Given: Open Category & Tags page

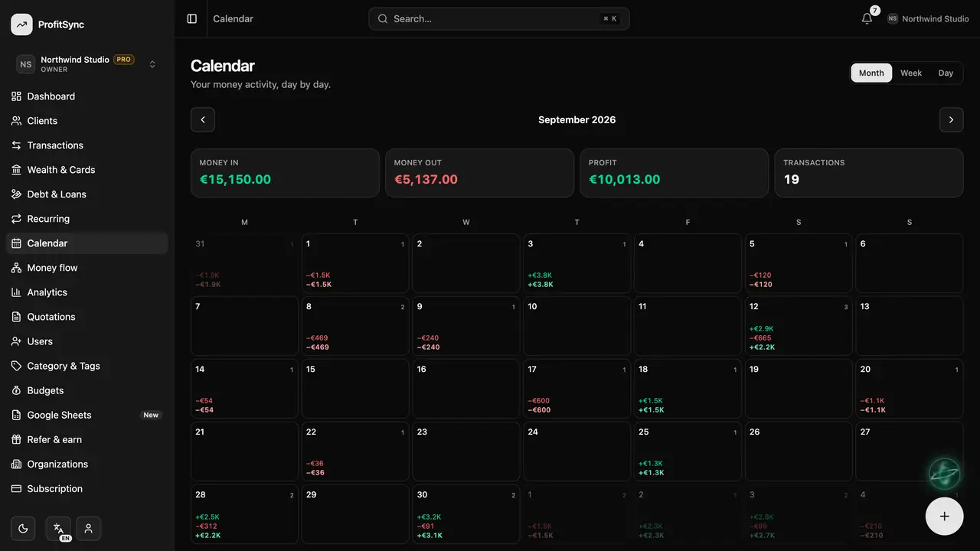Looking at the screenshot, I should pos(87,366).
